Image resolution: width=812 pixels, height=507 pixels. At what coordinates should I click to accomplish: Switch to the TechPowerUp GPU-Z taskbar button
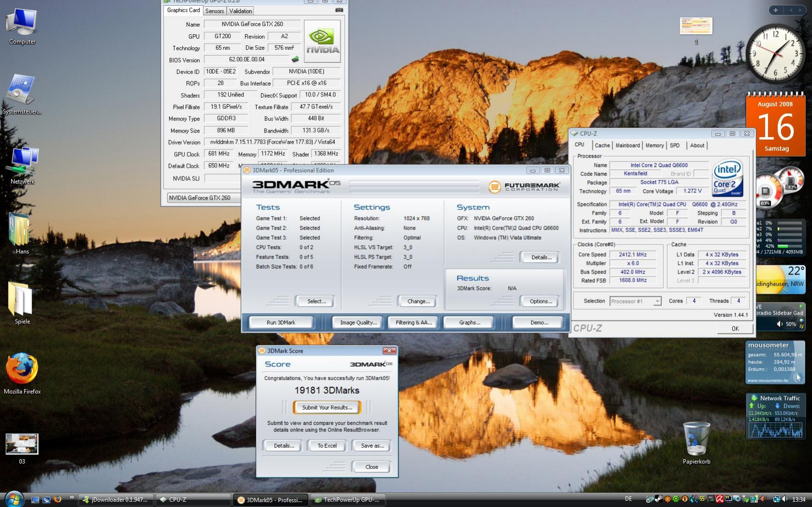point(348,500)
